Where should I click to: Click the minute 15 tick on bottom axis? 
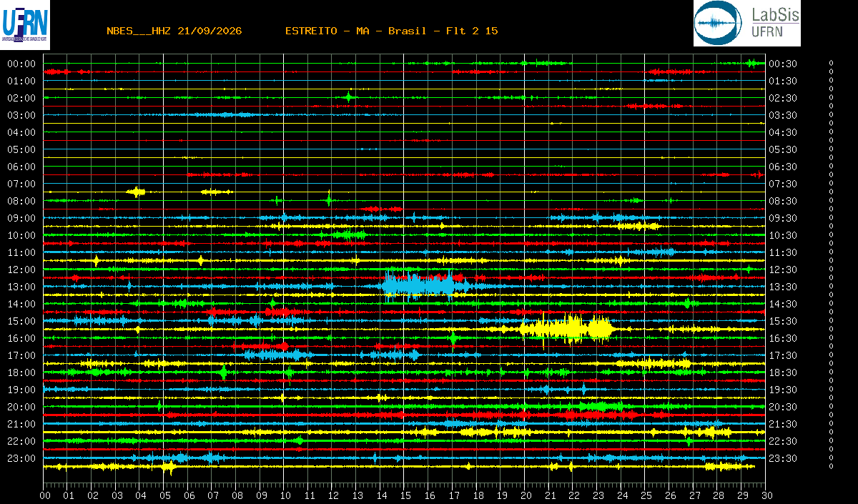click(x=405, y=495)
